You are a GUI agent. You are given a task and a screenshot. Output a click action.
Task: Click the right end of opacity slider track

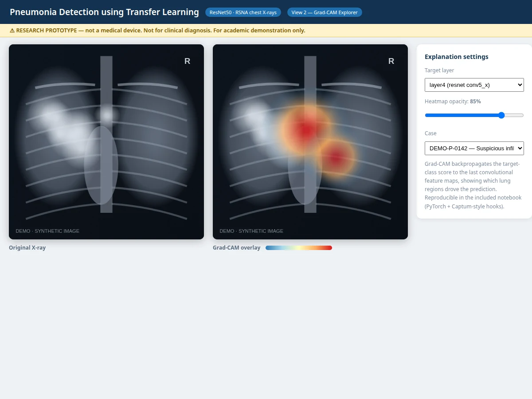coord(522,115)
